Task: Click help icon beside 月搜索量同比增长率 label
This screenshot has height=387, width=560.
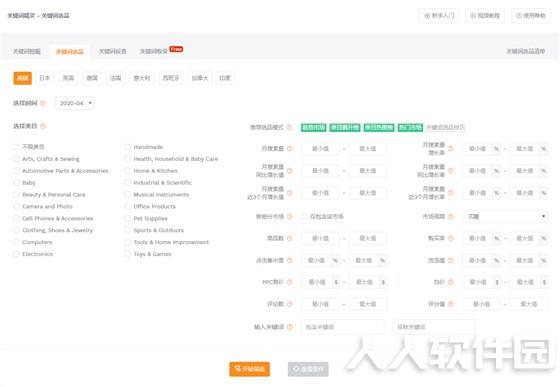Action: 451,171
